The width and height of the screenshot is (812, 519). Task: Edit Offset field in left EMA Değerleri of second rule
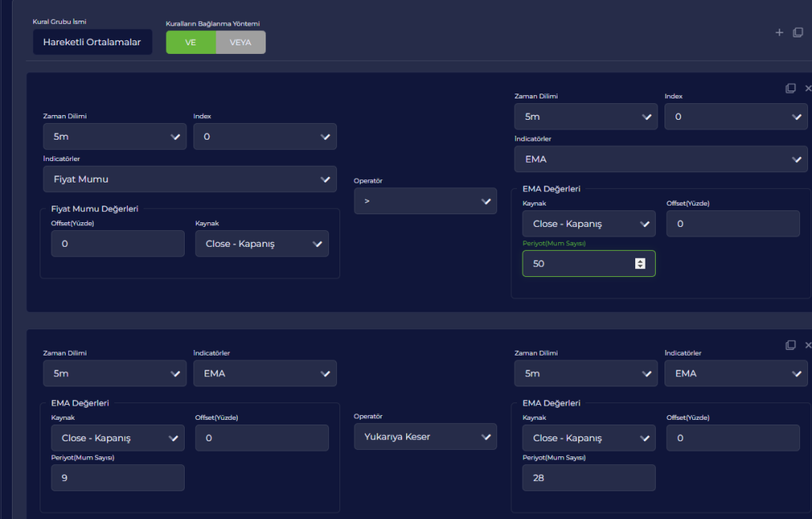click(x=262, y=438)
